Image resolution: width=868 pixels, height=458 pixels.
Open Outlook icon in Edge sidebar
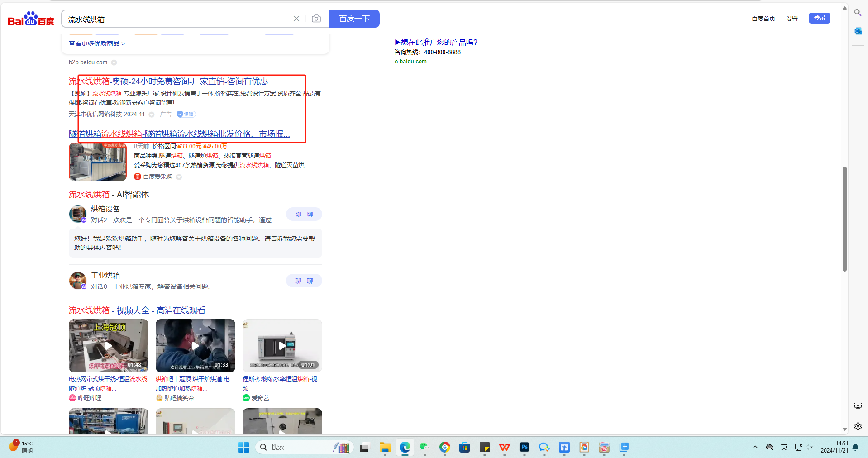pos(858,31)
